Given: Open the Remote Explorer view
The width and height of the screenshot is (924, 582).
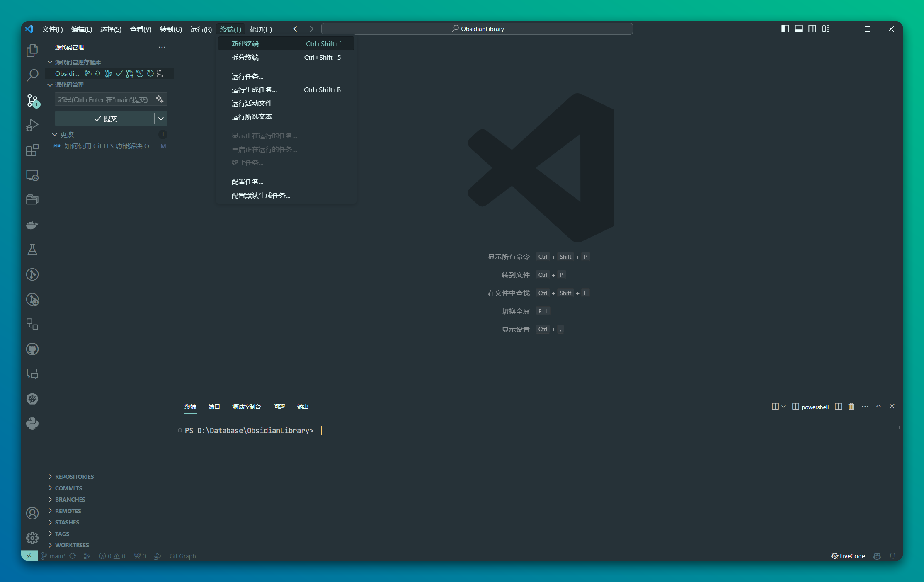Looking at the screenshot, I should point(32,175).
